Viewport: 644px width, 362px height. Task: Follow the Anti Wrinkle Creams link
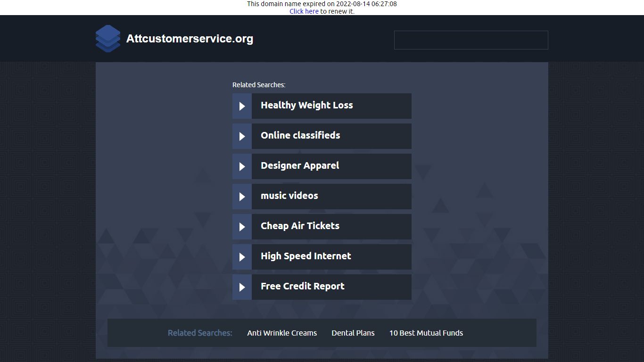click(x=282, y=333)
